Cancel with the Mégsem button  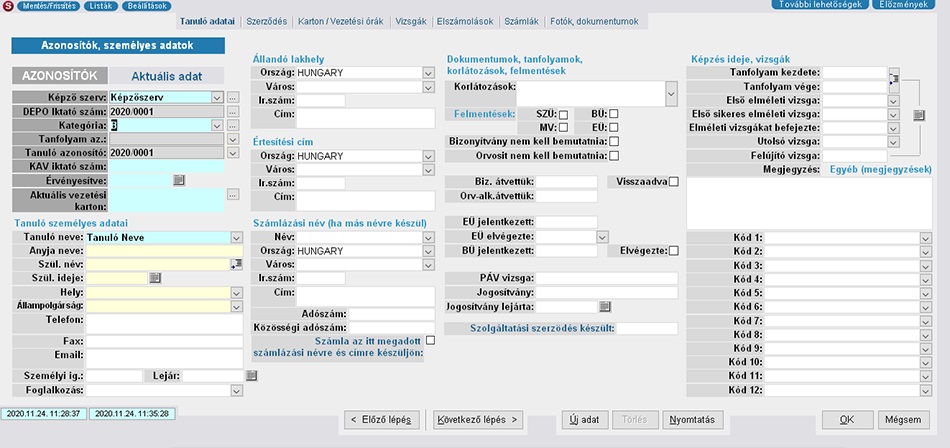point(903,420)
